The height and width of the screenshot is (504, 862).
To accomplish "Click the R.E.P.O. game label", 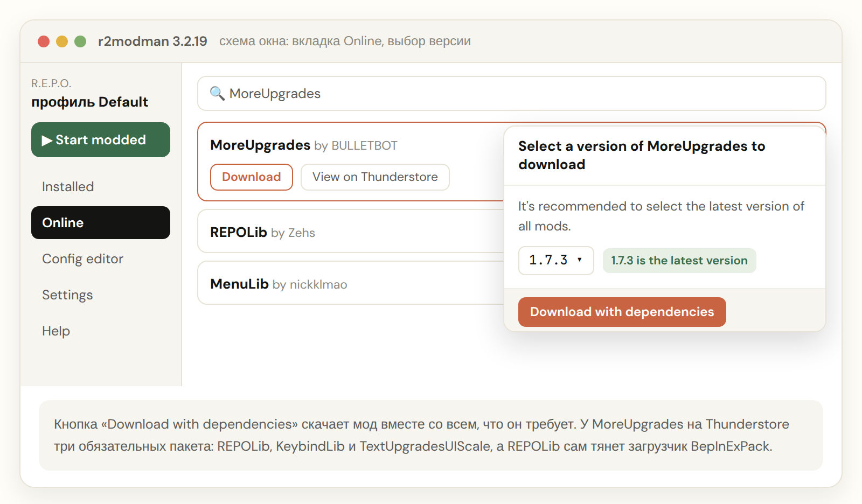I will click(x=51, y=83).
